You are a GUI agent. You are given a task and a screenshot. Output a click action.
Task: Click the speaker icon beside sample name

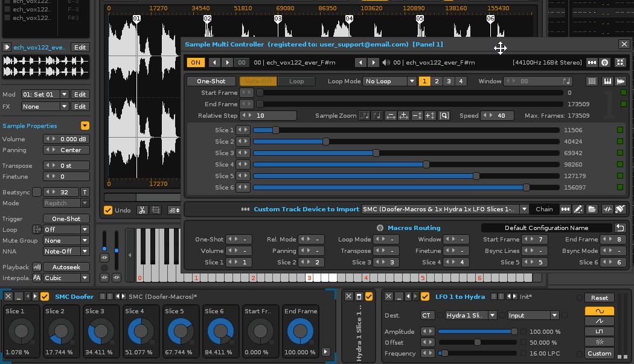(386, 63)
